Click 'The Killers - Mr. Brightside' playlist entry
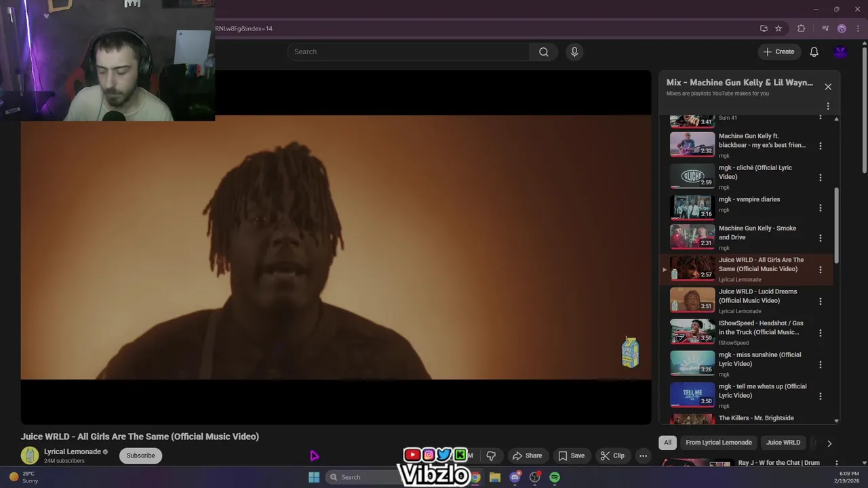868x488 pixels. 756,418
